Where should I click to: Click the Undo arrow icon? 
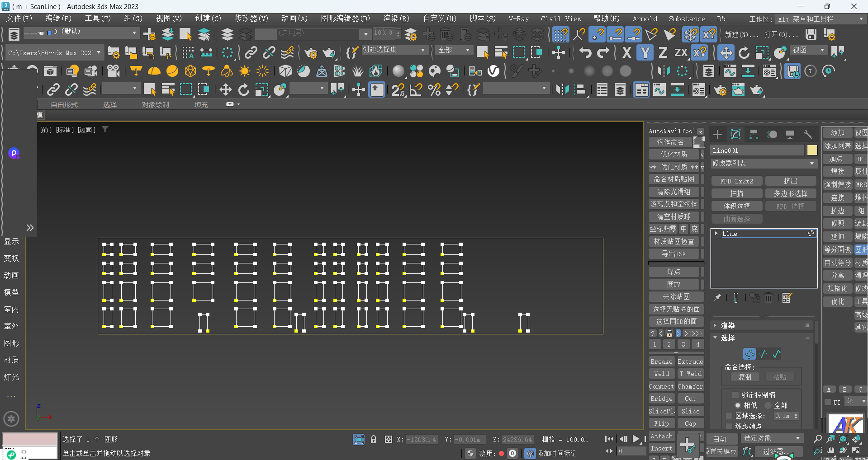coord(585,53)
